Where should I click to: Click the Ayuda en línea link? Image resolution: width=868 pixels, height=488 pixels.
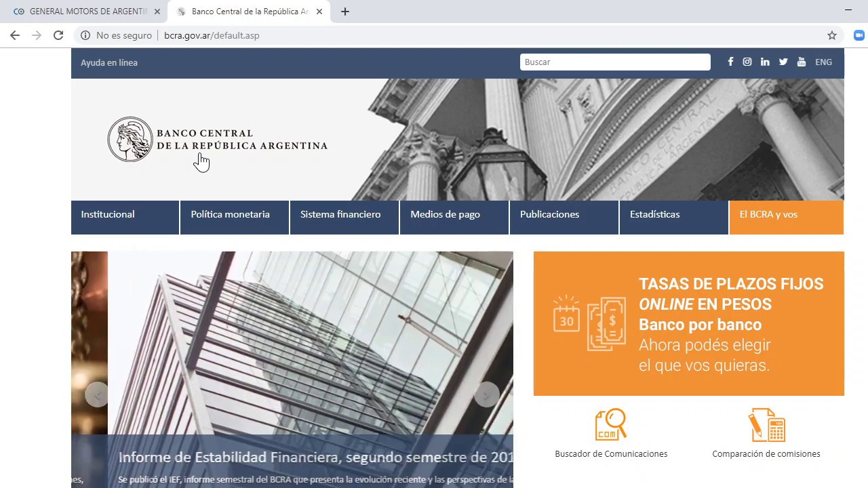pos(109,62)
